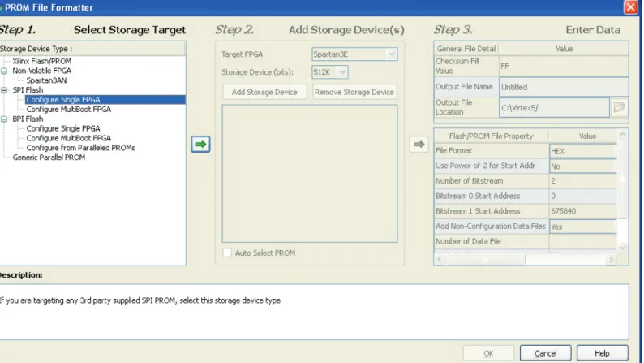644x363 pixels.
Task: Click the Non-Volatile FPGA tree label
Action: (42, 71)
